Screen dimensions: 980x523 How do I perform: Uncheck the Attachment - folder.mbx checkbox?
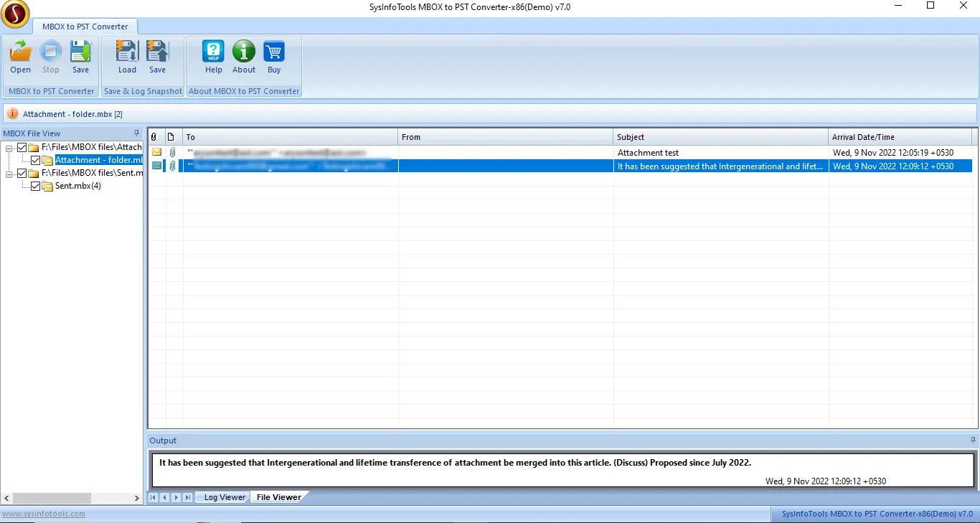tap(35, 160)
